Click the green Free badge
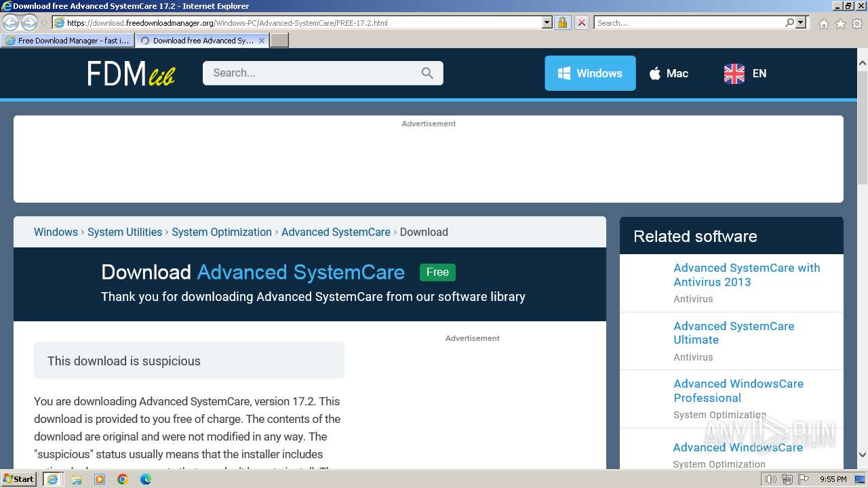This screenshot has width=868, height=488. (x=437, y=272)
